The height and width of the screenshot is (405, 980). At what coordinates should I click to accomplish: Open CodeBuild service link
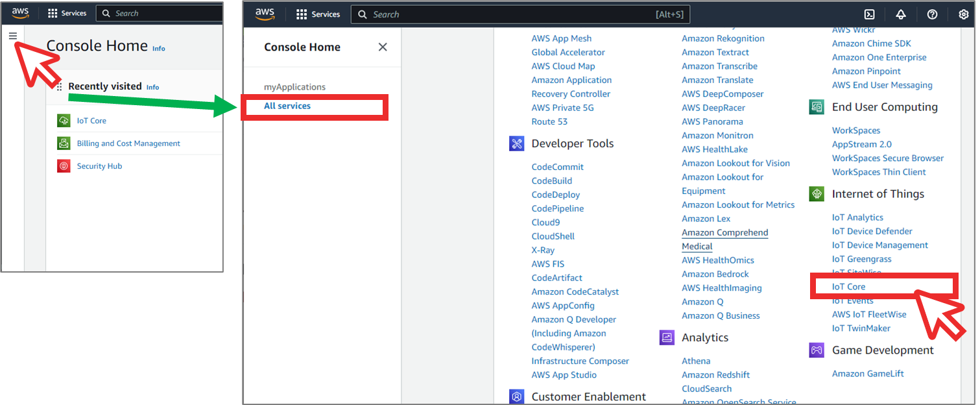tap(552, 181)
